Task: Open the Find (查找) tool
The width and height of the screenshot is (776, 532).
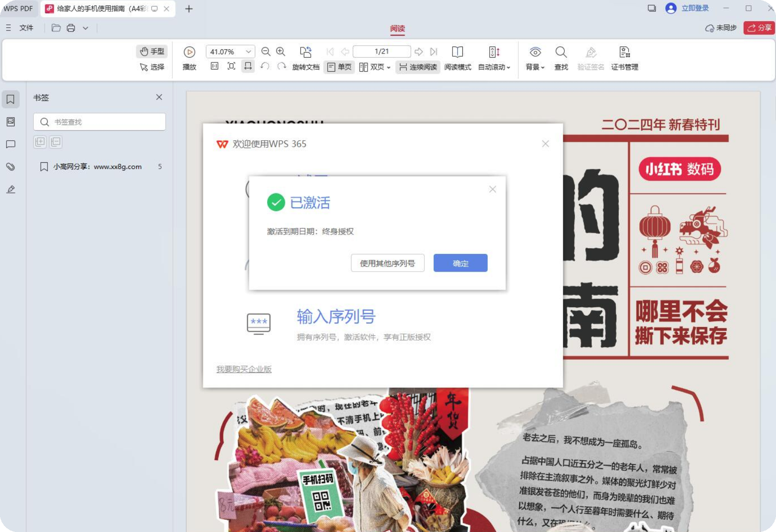Action: click(x=561, y=59)
